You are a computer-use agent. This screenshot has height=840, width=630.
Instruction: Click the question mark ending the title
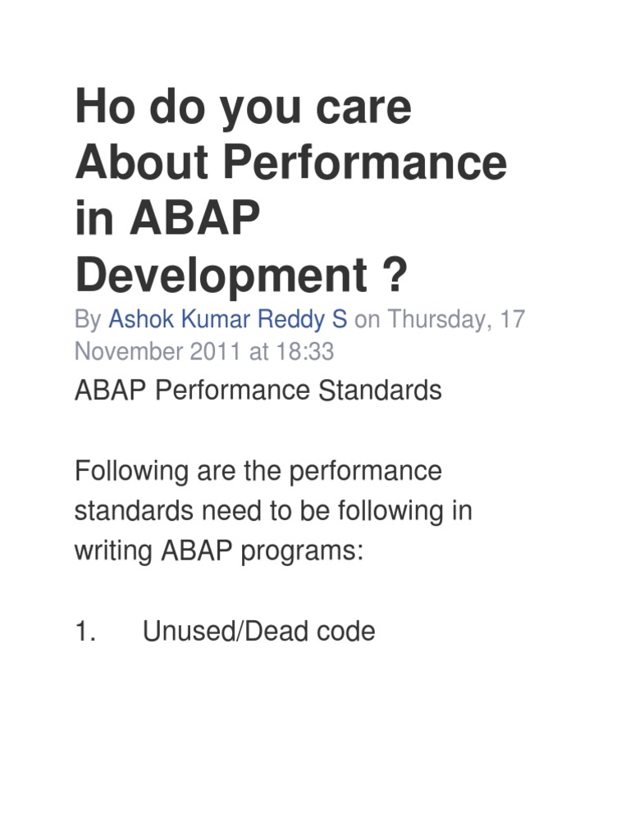coord(395,276)
